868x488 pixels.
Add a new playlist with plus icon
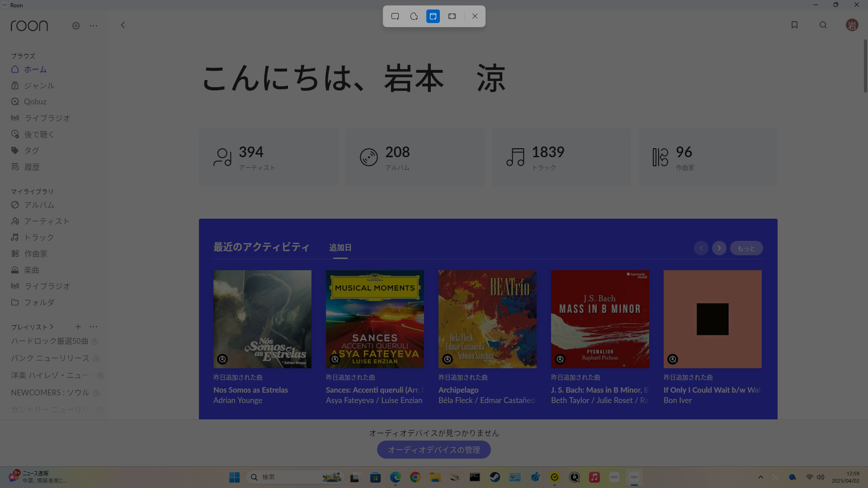click(78, 327)
